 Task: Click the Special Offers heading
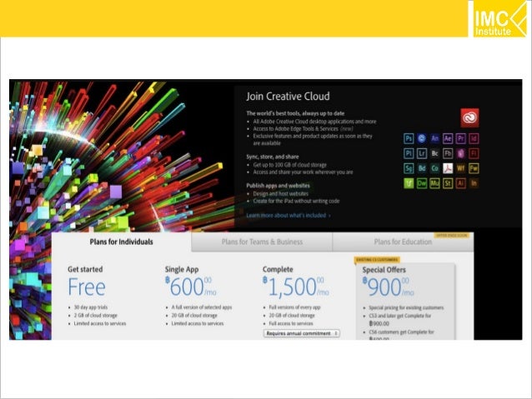(x=384, y=270)
